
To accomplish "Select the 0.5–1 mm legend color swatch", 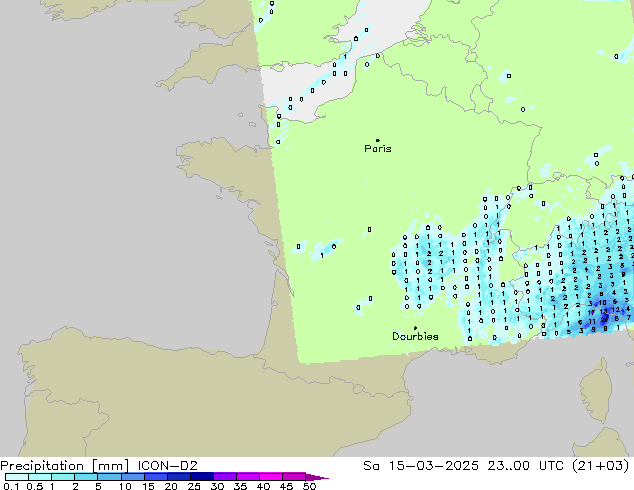I will (x=40, y=477).
